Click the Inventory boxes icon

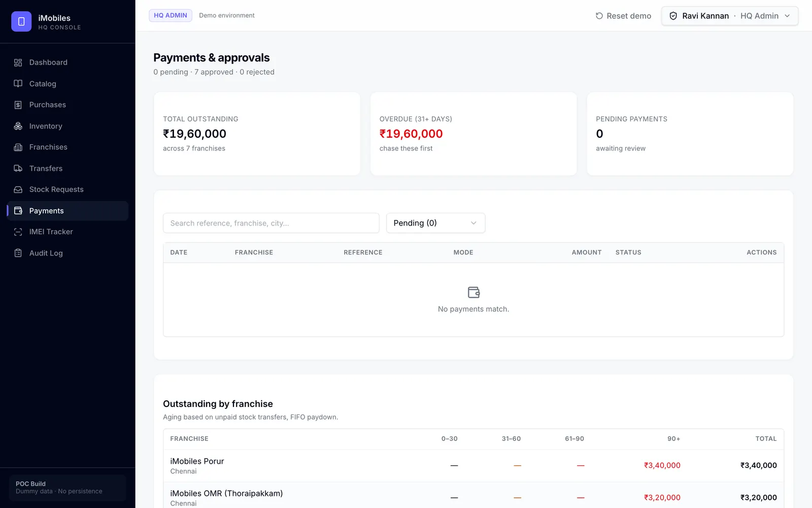click(x=18, y=126)
